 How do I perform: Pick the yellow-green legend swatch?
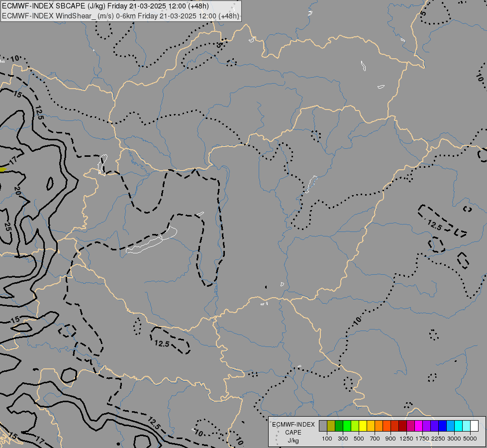click(355, 426)
